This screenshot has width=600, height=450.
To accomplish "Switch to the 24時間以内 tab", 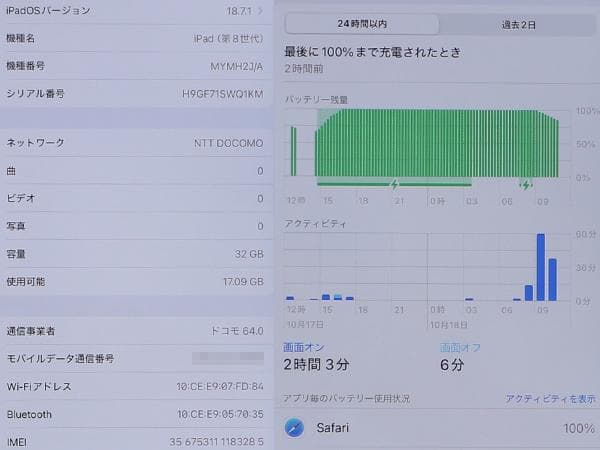I will click(x=362, y=24).
